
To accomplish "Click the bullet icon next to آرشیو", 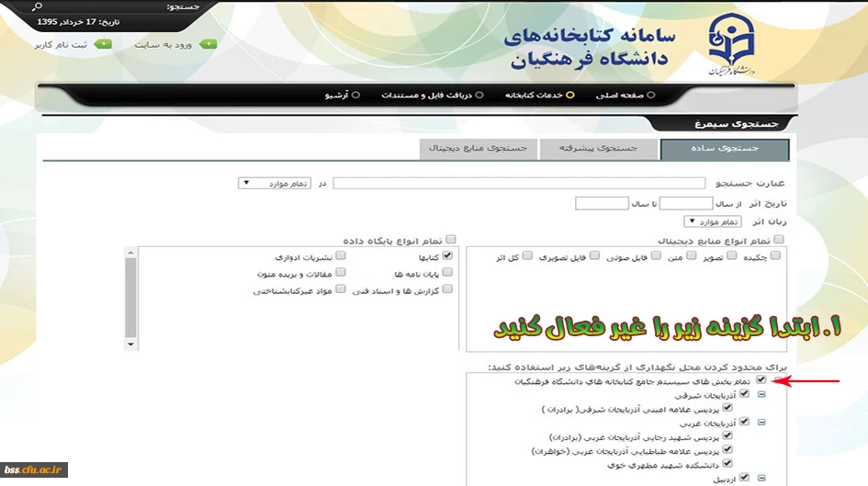I will click(x=355, y=95).
